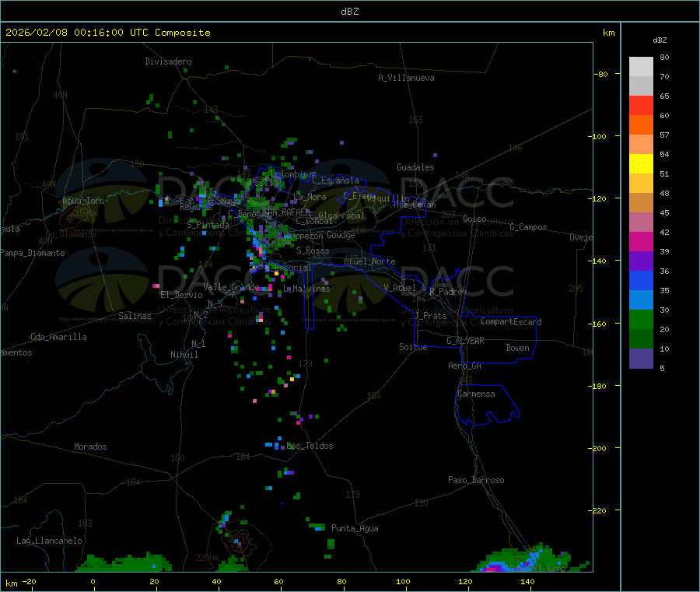The width and height of the screenshot is (700, 592).
Task: Select the red 60 dBZ color swatch
Action: pyautogui.click(x=641, y=105)
